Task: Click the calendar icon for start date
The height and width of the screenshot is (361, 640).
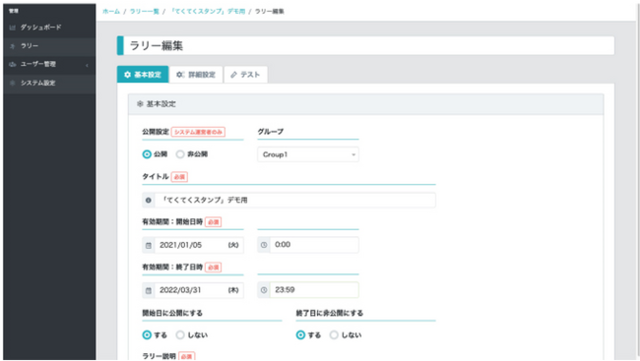Action: point(149,245)
